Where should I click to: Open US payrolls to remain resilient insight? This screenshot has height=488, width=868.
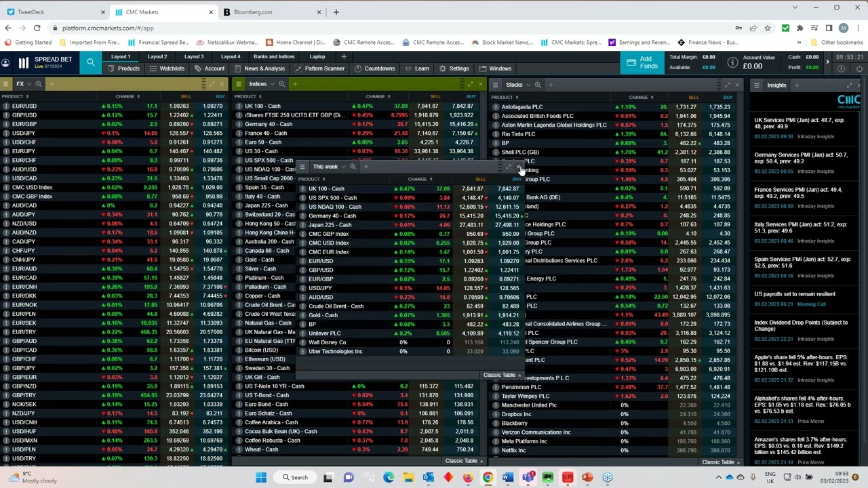click(x=795, y=294)
